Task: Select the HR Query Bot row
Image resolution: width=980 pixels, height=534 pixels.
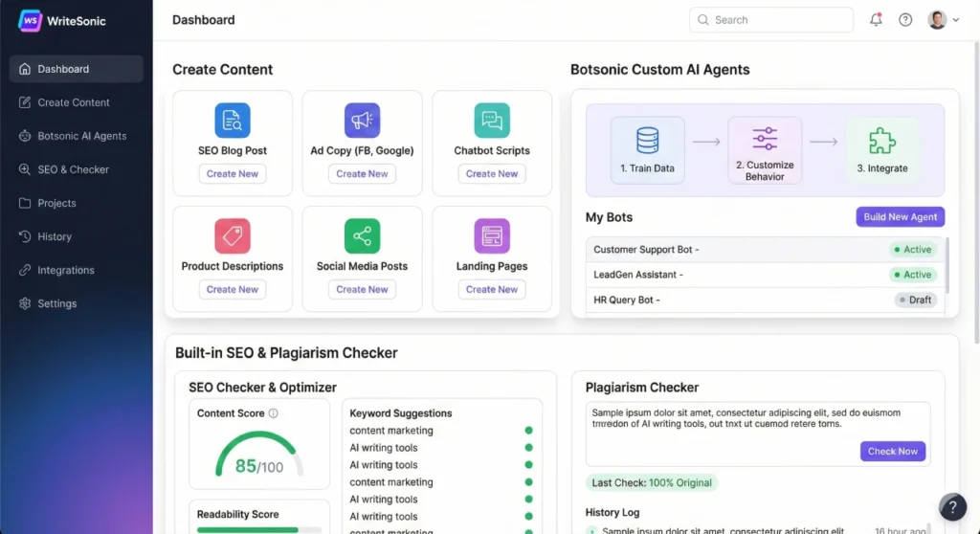Action: (x=765, y=300)
